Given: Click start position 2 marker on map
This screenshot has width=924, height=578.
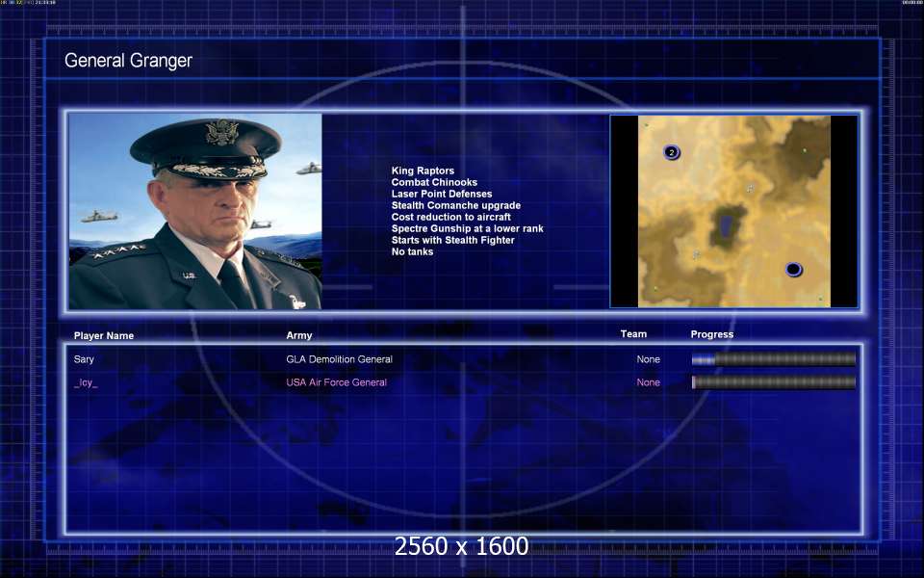Looking at the screenshot, I should [672, 152].
